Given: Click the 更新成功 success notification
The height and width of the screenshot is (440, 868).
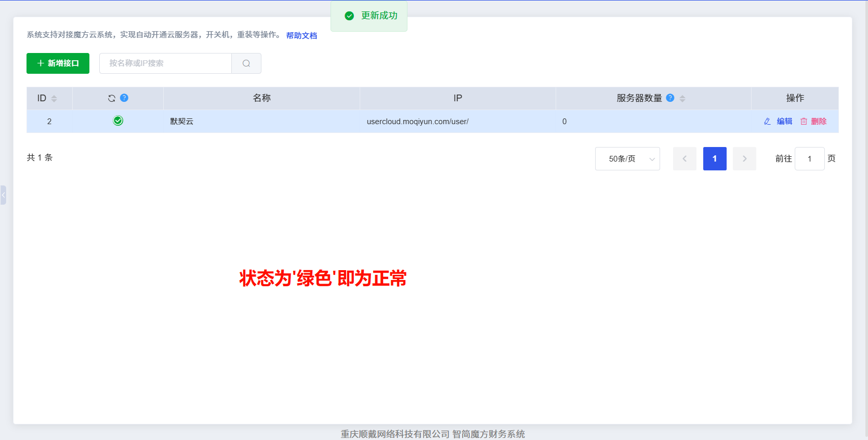Looking at the screenshot, I should click(x=369, y=16).
